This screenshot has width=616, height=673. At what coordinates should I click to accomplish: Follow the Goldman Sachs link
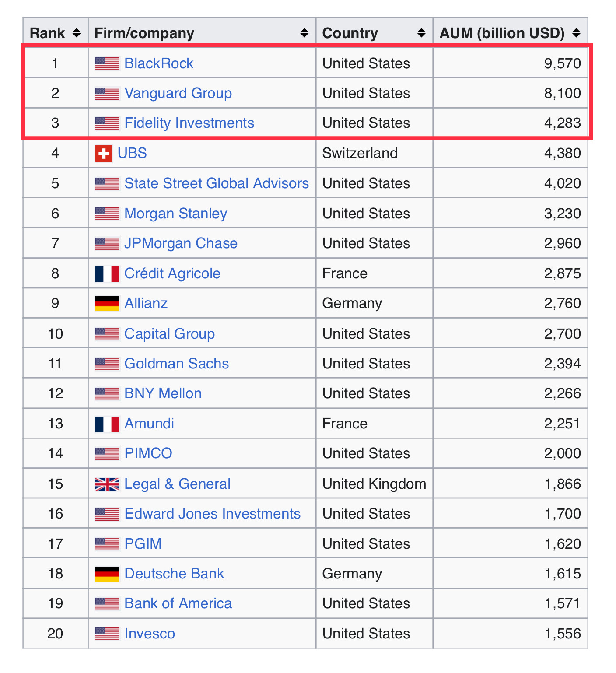click(x=177, y=364)
